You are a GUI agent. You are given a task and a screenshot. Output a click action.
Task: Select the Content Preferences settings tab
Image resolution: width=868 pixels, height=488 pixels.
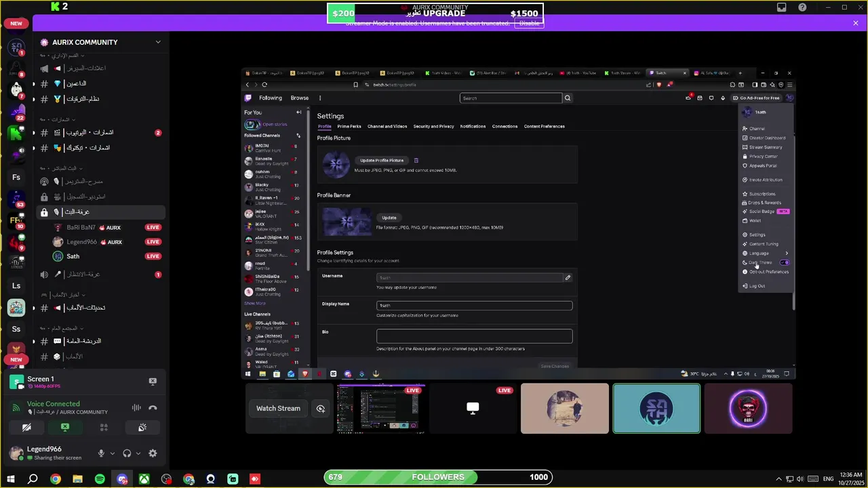coord(544,126)
